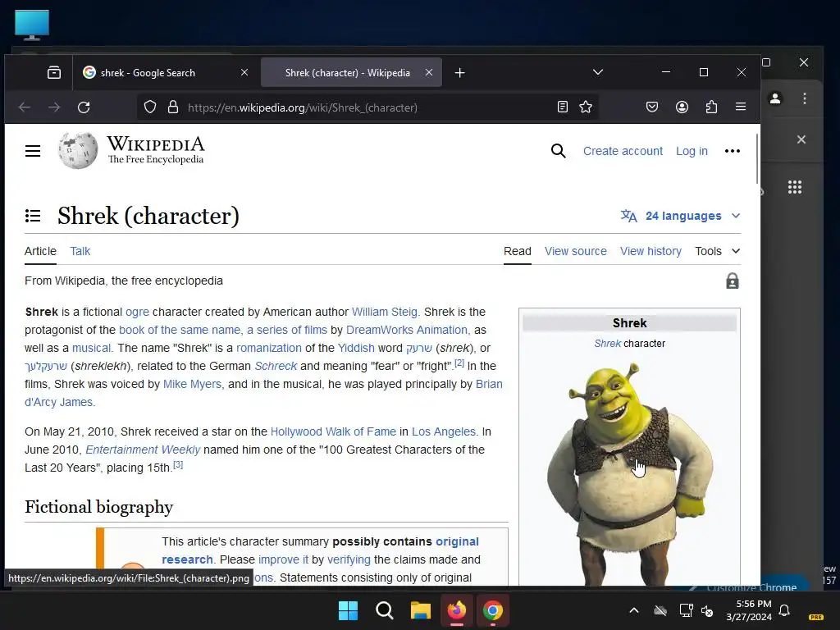Close the shrek - Google Search tab

pos(244,72)
